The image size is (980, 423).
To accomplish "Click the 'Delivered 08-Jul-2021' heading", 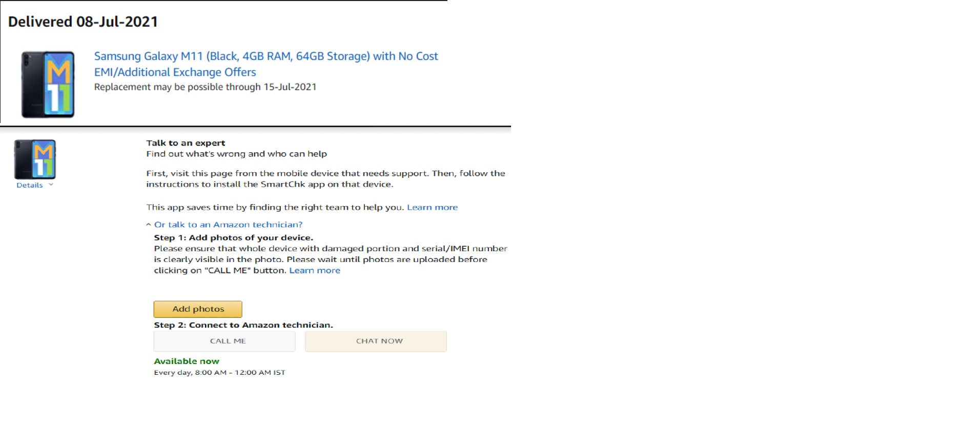I will [83, 22].
